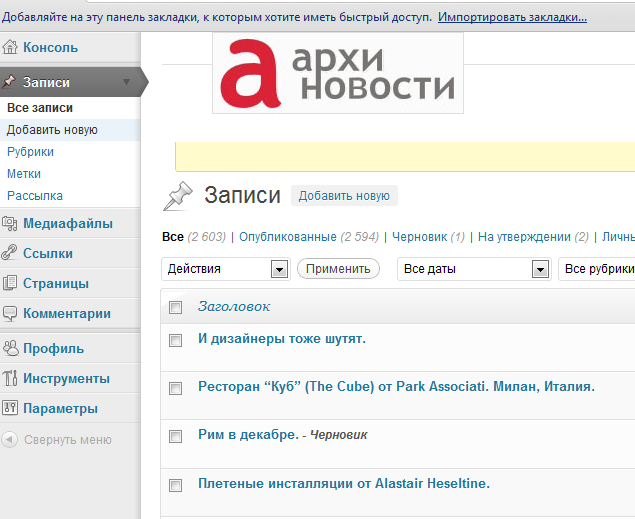Click the Ссылки chain link icon
The height and width of the screenshot is (519, 635).
click(9, 253)
